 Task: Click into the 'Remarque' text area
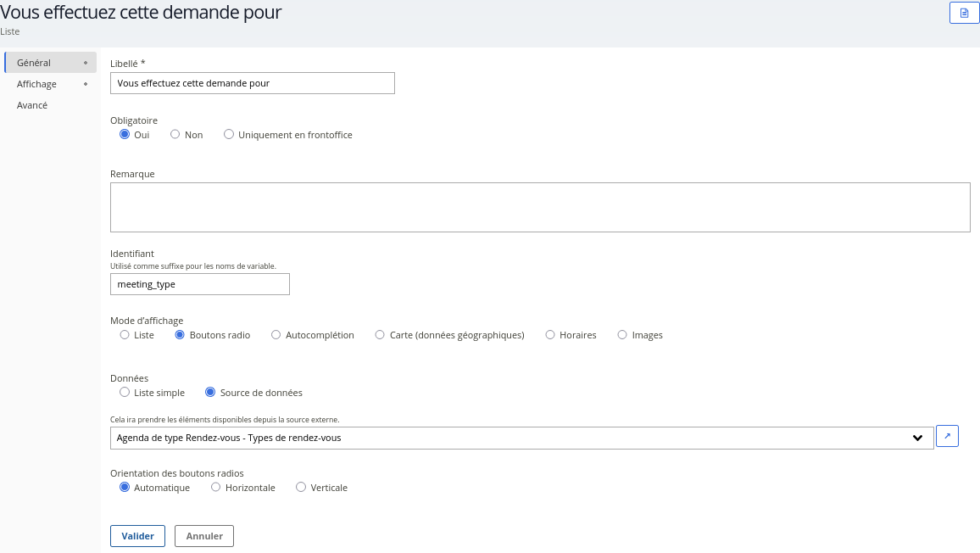[x=540, y=207]
